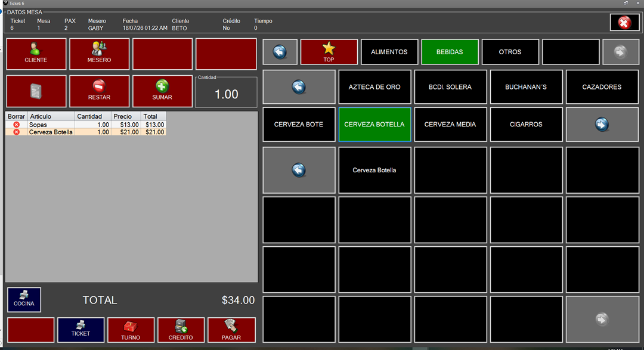Open the MESERO waiter selector
This screenshot has width=644, height=350.
99,54
